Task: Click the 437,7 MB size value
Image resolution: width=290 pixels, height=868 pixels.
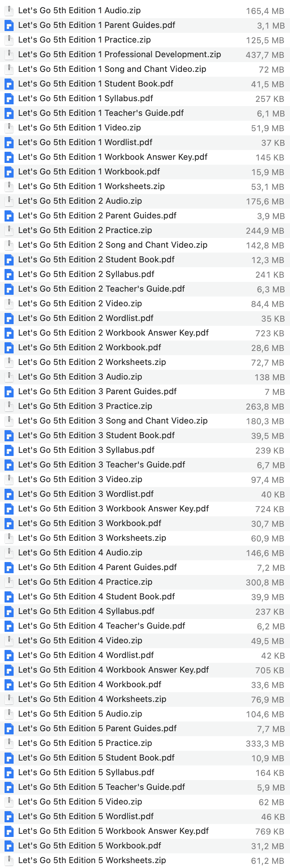Action: [x=265, y=55]
